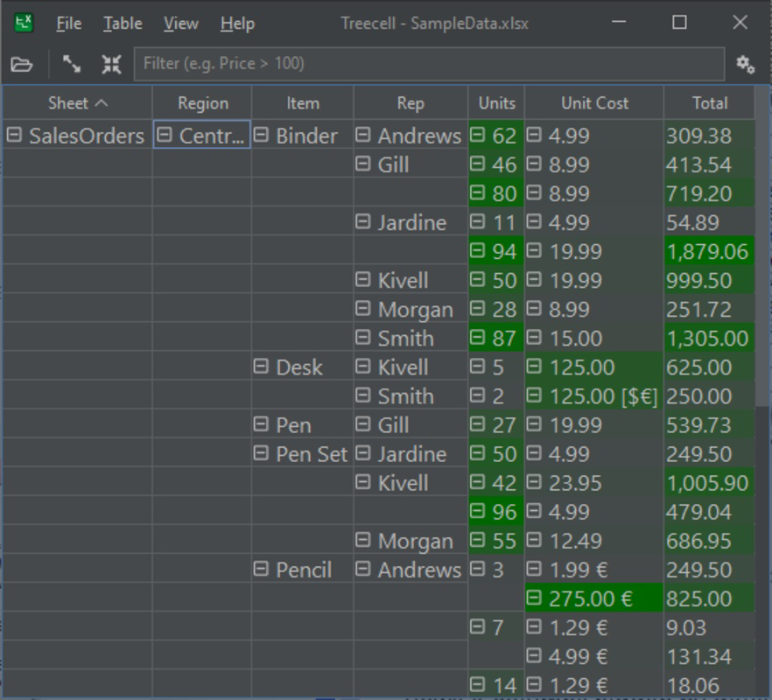The image size is (772, 700).
Task: Sort by the Total column header
Action: click(710, 103)
